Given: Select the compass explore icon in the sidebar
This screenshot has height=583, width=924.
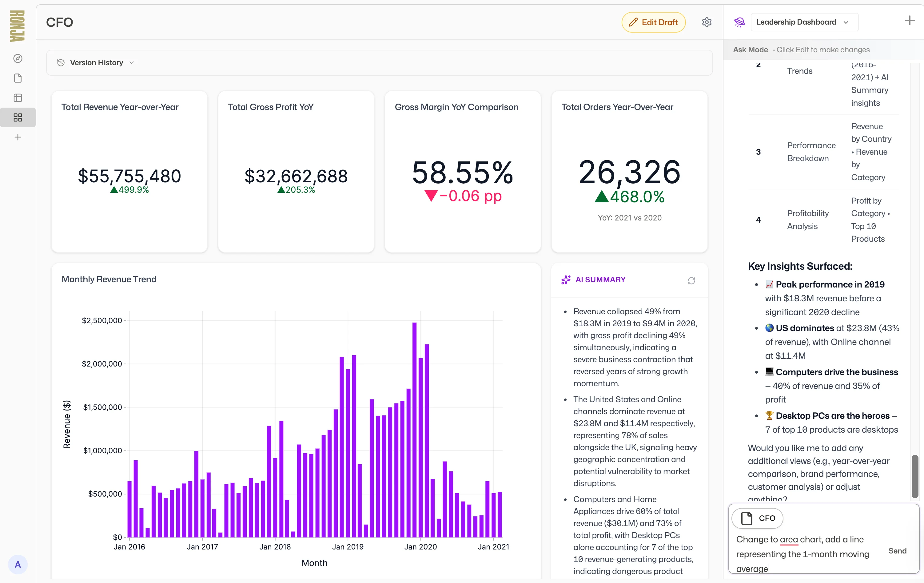Looking at the screenshot, I should click(x=18, y=59).
